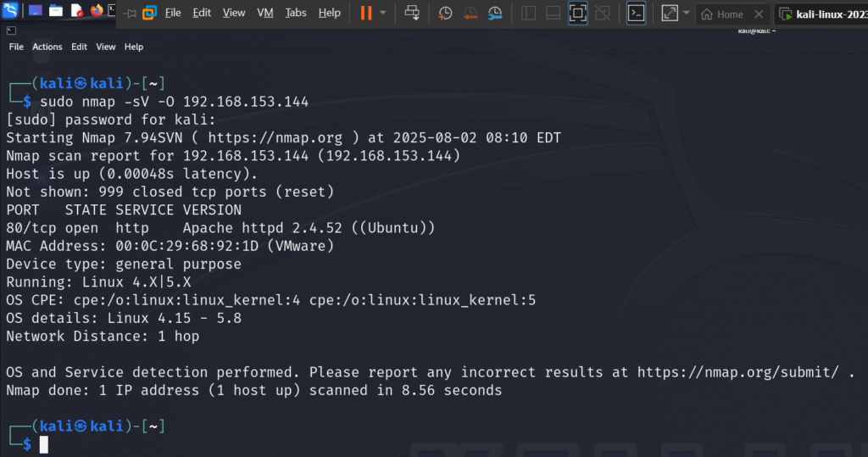Screen dimensions: 868x457
Task: Open the VM menu in VMware
Action: (265, 13)
